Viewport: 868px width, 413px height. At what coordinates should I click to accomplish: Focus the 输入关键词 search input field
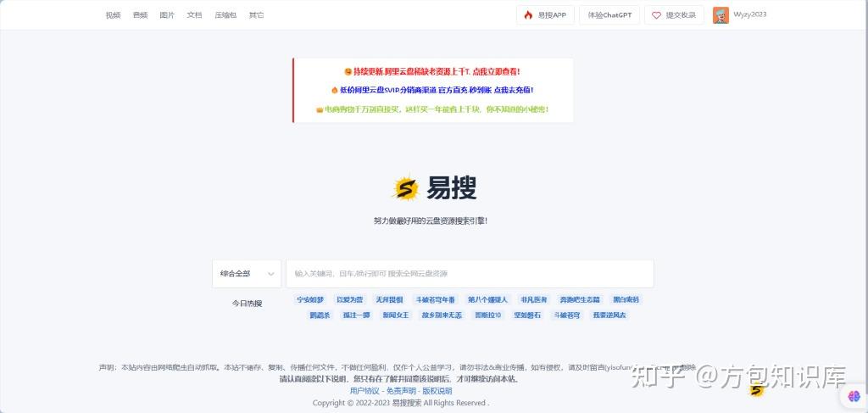(x=470, y=273)
